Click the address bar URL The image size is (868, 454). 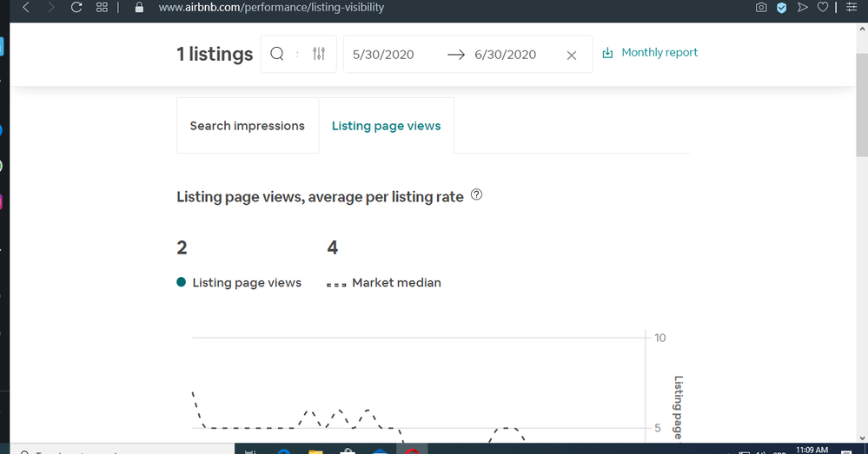pyautogui.click(x=271, y=7)
